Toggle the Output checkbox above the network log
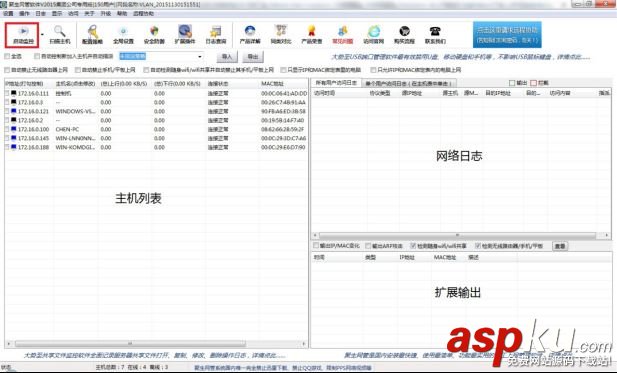617x373 pixels. click(x=512, y=83)
